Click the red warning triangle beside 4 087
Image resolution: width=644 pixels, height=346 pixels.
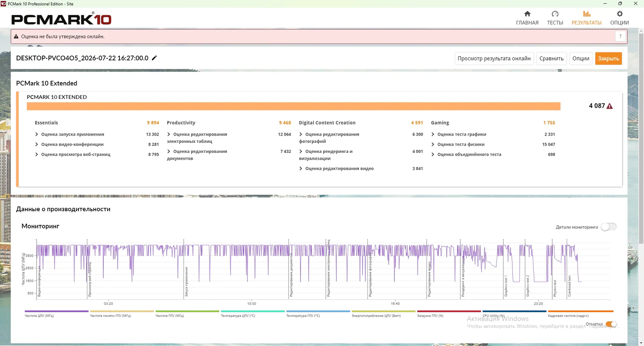pos(609,106)
